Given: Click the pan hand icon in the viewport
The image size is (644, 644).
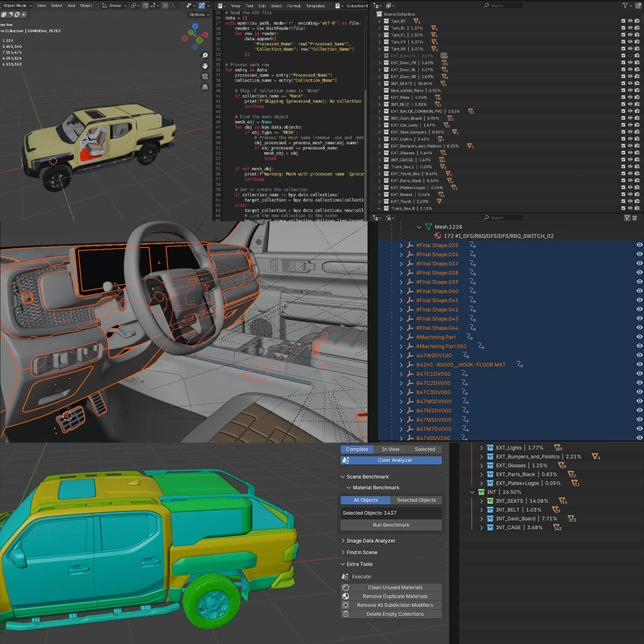Looking at the screenshot, I should click(205, 66).
